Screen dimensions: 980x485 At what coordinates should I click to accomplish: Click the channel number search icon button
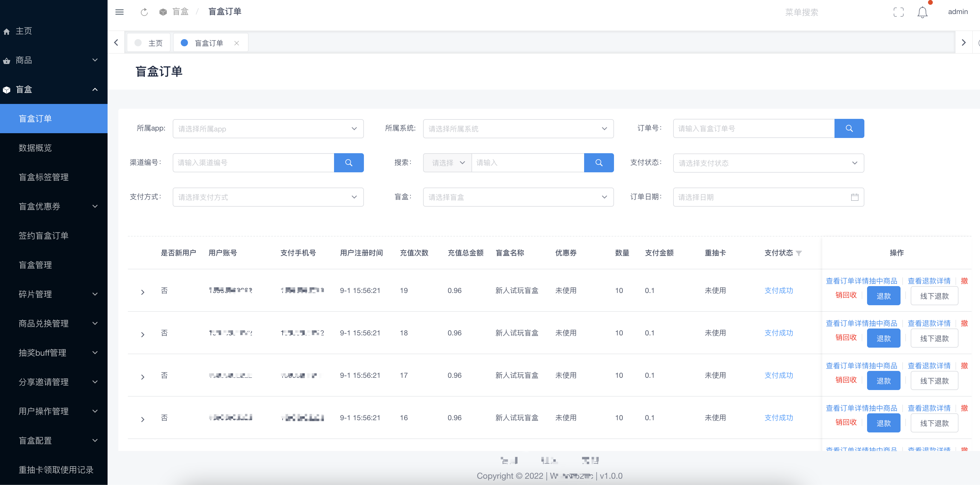[x=349, y=163]
